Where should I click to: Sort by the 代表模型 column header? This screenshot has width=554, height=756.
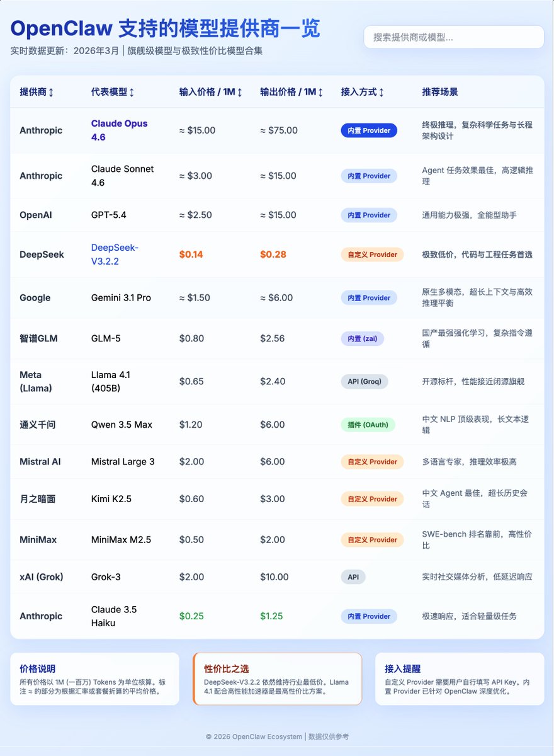coord(113,92)
